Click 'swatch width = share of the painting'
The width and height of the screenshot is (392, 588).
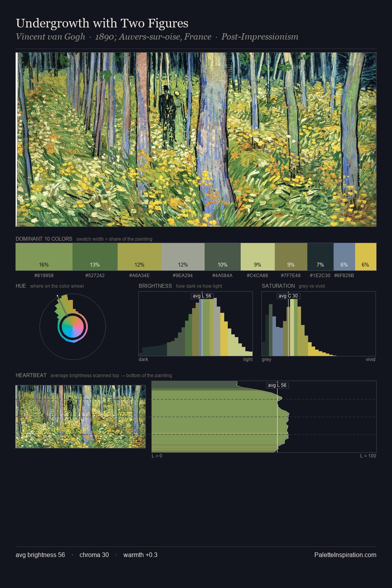(114, 239)
